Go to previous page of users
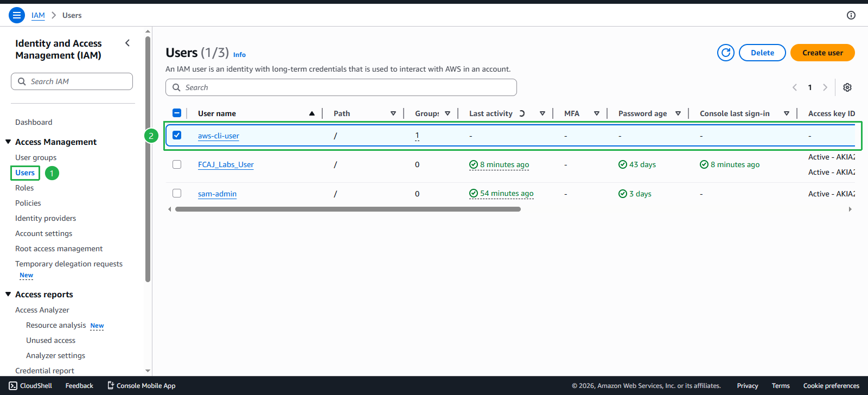 tap(795, 87)
